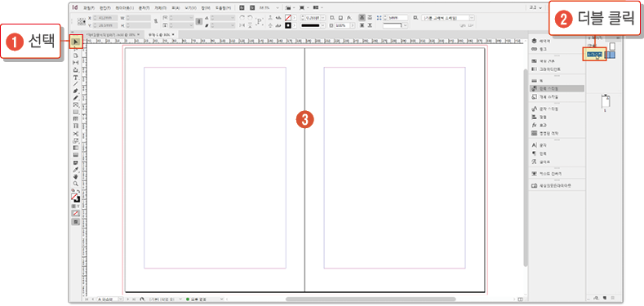
Task: Open the 도움말(H) menu
Action: pos(223,7)
